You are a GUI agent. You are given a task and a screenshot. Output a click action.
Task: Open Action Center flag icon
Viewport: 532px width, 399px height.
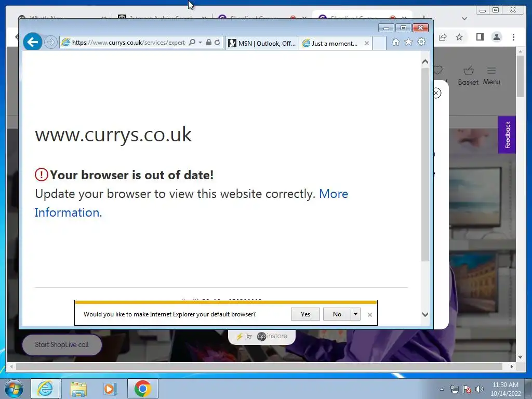467,389
